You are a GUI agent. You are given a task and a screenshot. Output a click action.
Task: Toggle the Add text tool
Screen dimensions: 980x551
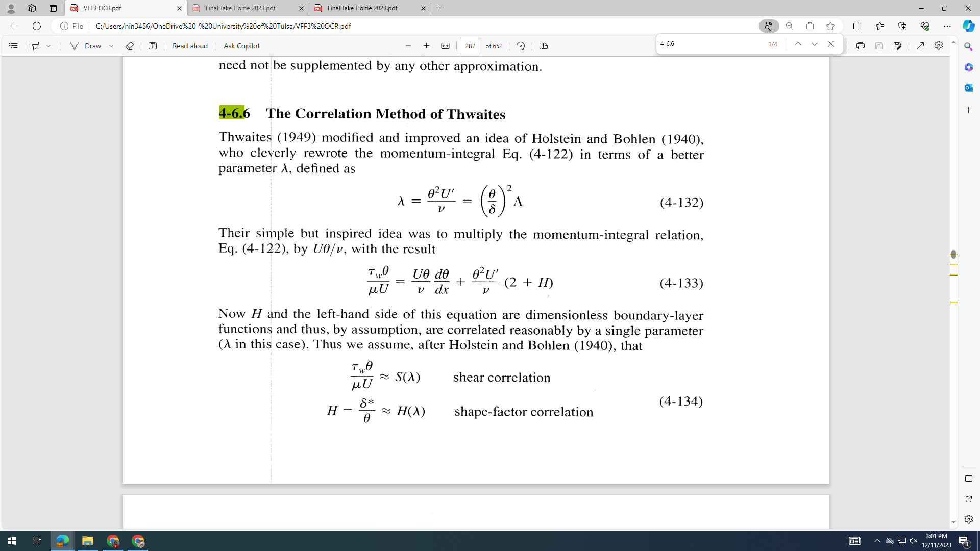pos(153,46)
